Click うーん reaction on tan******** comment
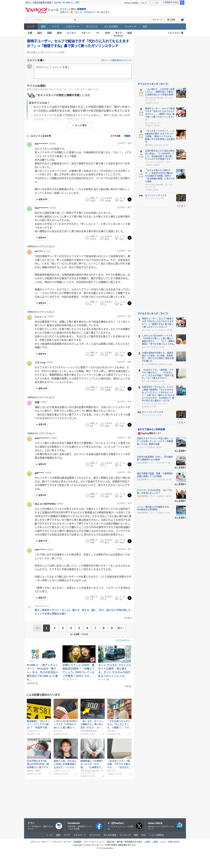210x868 pixels. coord(121,238)
